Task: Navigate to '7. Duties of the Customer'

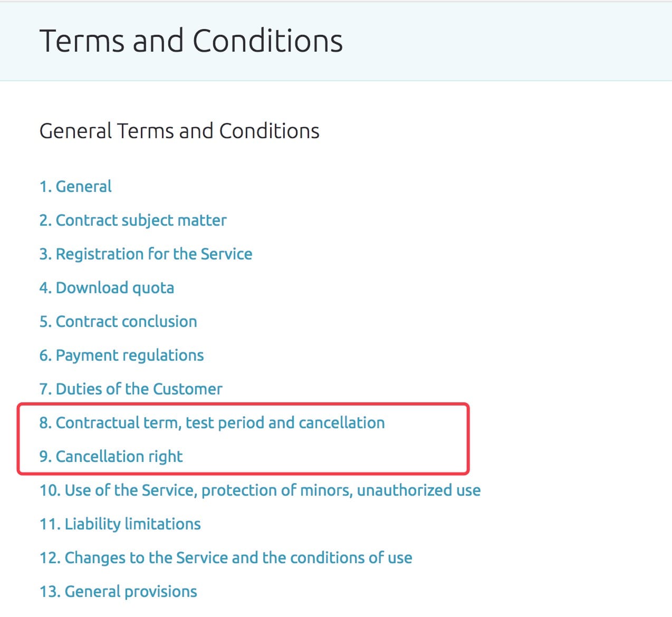Action: click(131, 389)
